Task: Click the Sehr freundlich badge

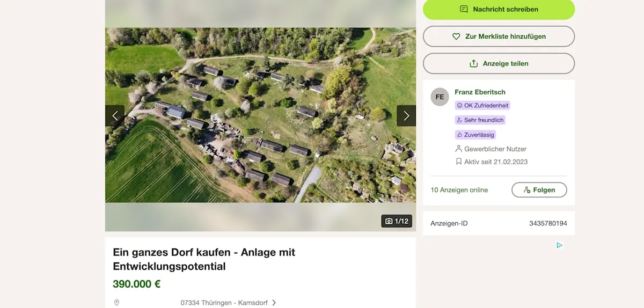Action: click(x=480, y=120)
